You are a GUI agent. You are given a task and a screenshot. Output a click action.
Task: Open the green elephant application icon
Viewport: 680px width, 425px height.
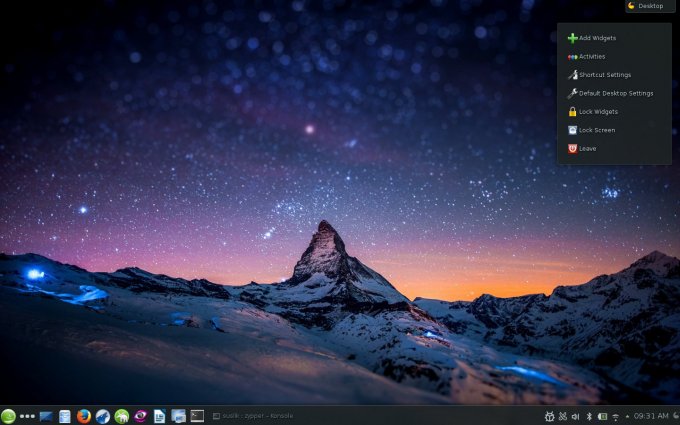[x=122, y=416]
